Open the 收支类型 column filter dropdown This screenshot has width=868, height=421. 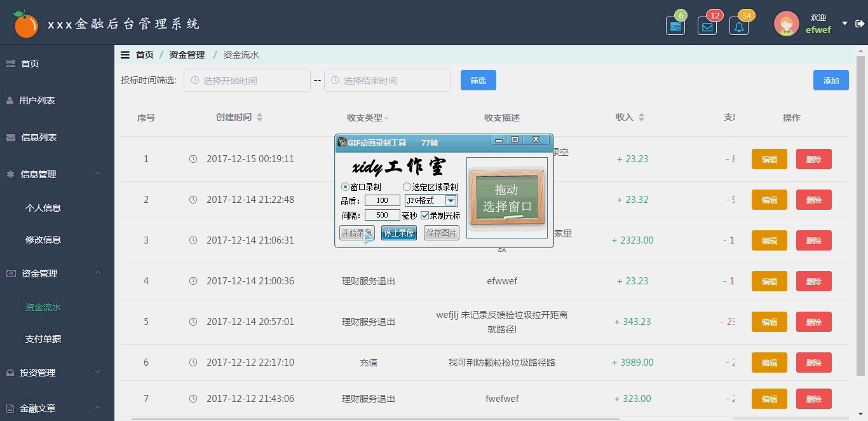[386, 118]
